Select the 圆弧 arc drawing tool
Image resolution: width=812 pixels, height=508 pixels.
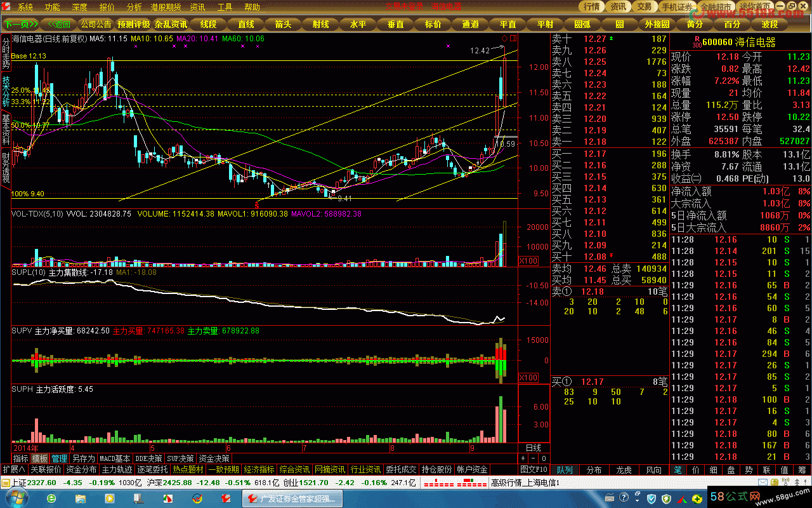(583, 25)
